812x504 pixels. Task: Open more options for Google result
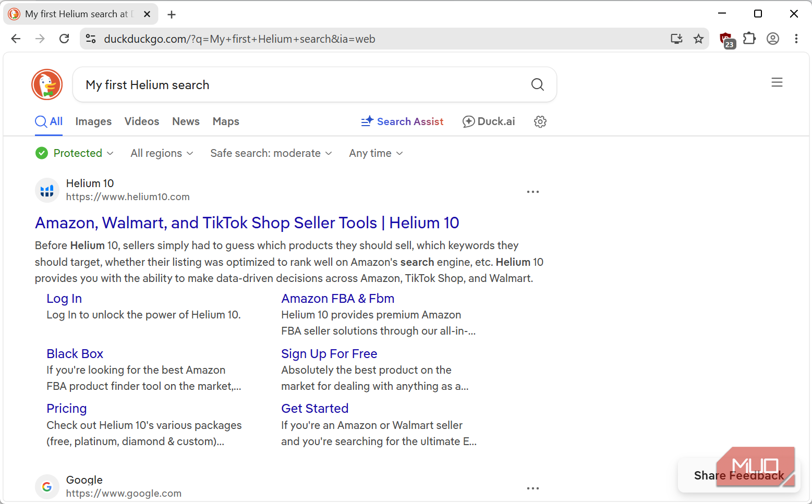pyautogui.click(x=533, y=488)
